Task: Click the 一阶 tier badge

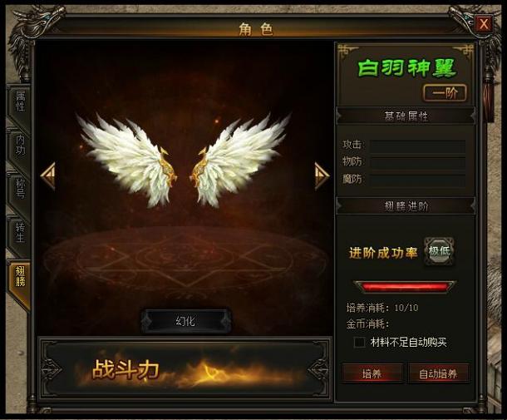Action: (x=445, y=93)
